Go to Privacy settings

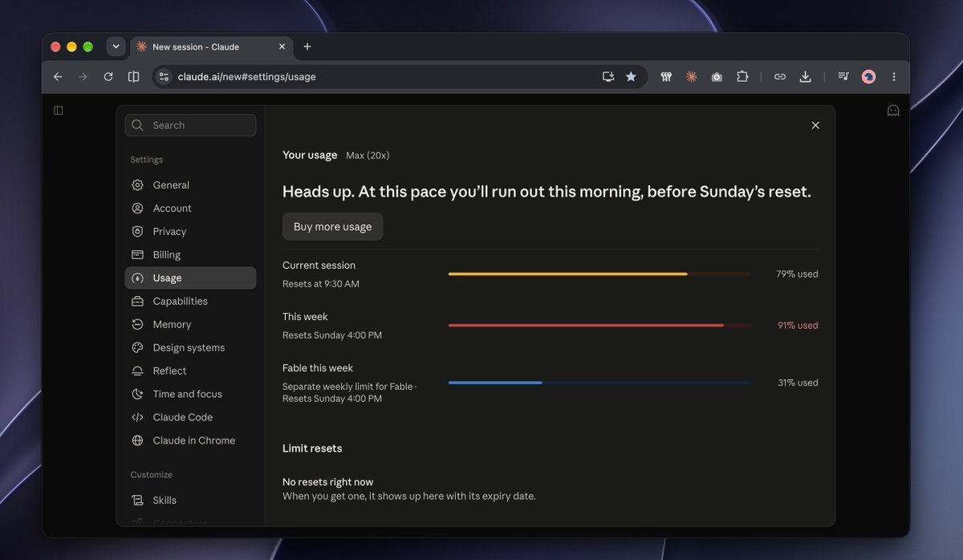coord(190,231)
